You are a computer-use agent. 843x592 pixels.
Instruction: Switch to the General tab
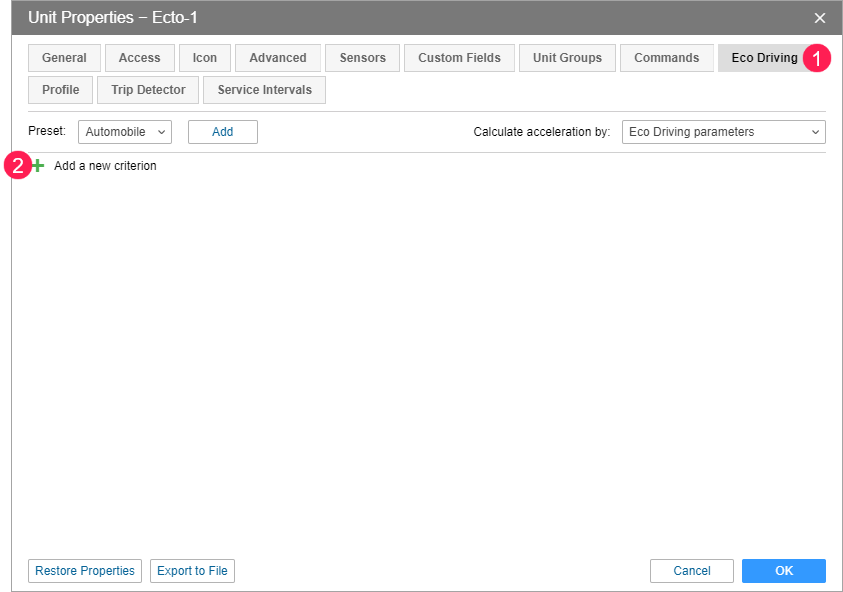(x=64, y=58)
